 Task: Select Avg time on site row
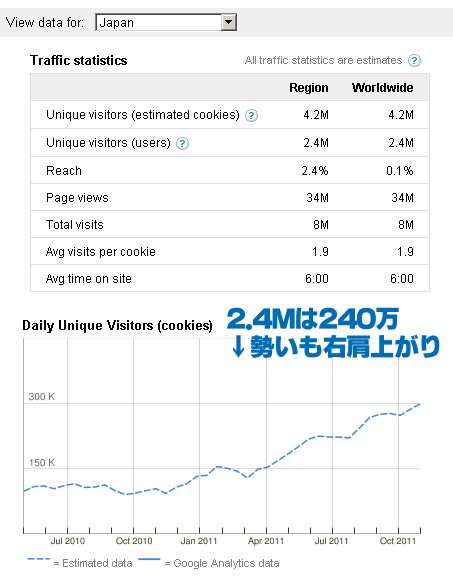coord(230,279)
